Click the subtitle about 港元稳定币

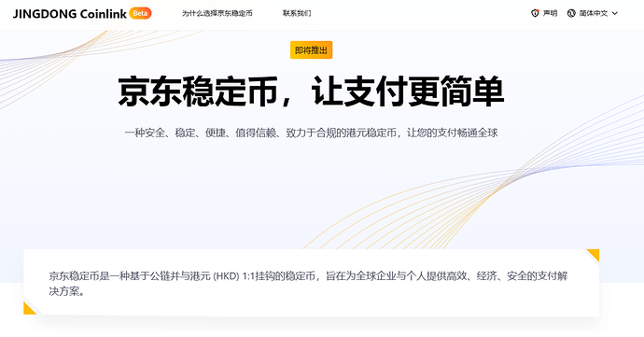tap(311, 133)
